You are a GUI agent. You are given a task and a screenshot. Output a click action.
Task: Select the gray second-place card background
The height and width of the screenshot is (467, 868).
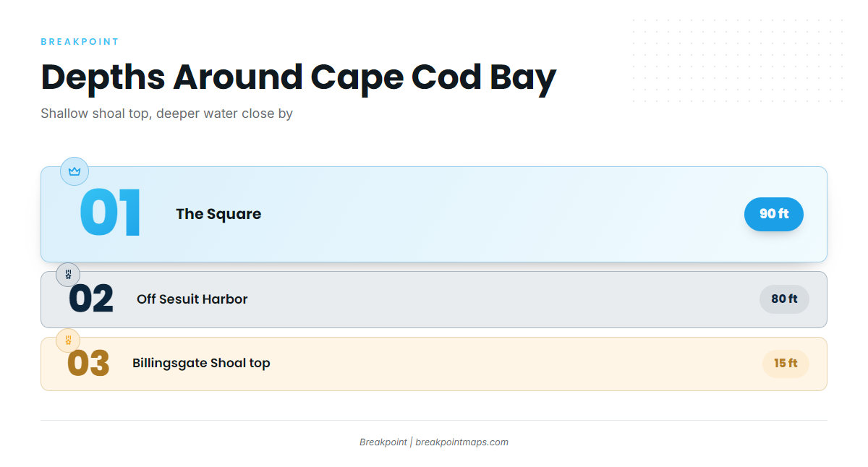434,299
